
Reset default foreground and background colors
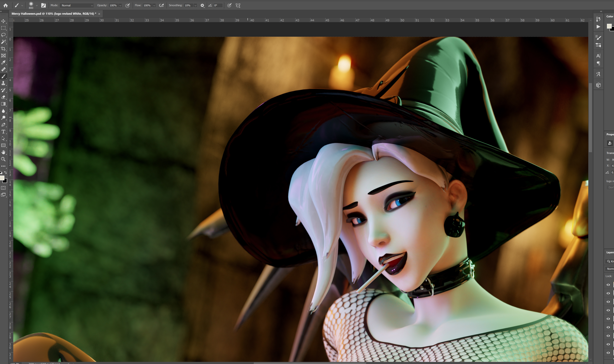(x=1, y=173)
